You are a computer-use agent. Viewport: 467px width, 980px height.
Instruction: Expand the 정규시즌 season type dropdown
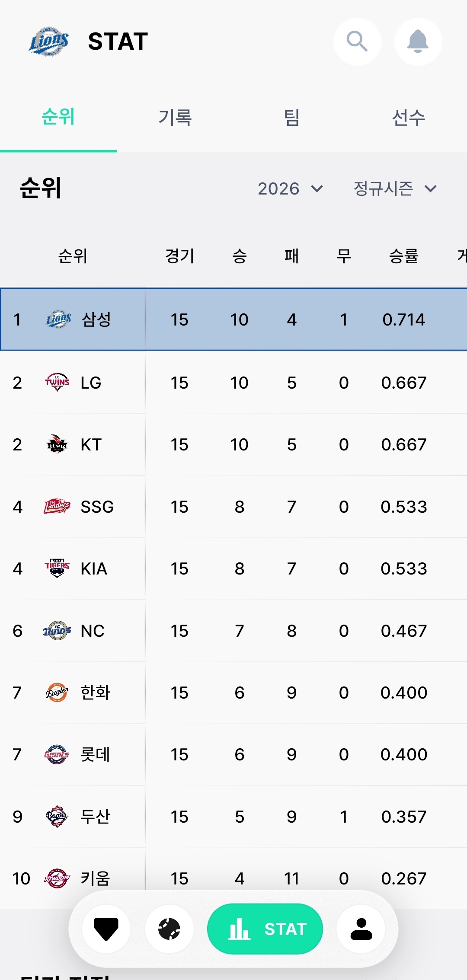pos(395,188)
